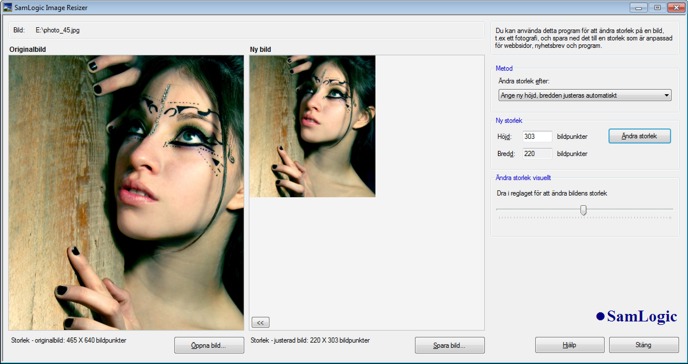Click the << collapse button under new image
The width and height of the screenshot is (688, 364).
(261, 322)
